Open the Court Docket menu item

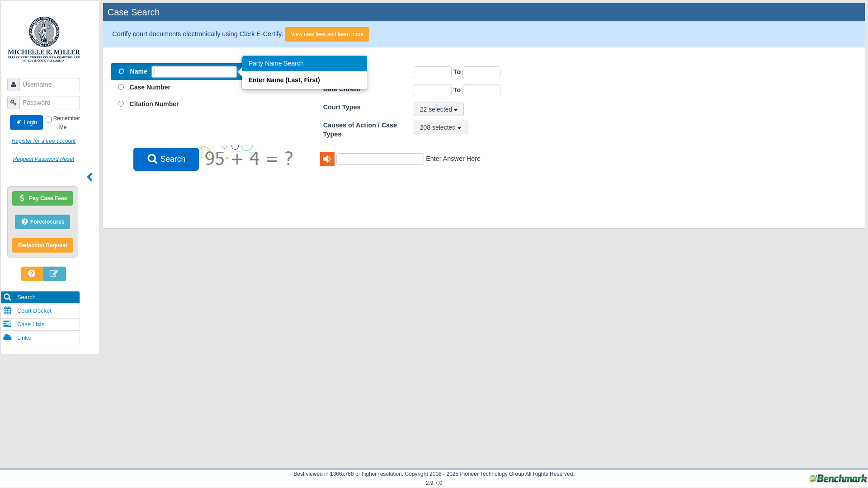[x=40, y=311]
